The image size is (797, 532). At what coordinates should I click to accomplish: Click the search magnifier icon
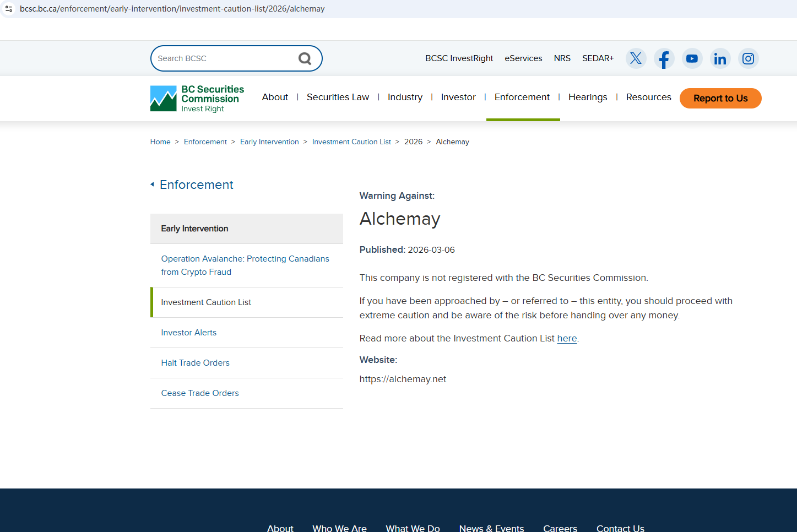point(305,58)
